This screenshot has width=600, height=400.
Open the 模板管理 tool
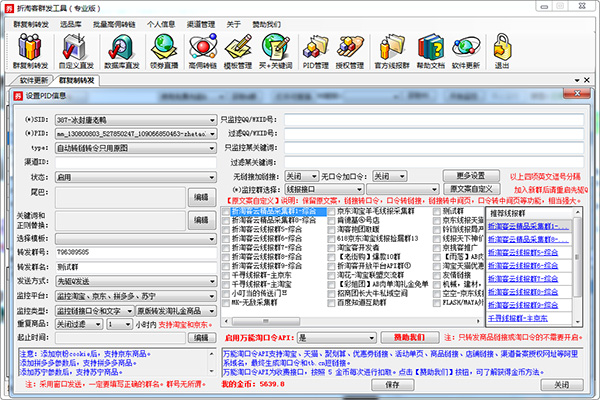tap(237, 46)
